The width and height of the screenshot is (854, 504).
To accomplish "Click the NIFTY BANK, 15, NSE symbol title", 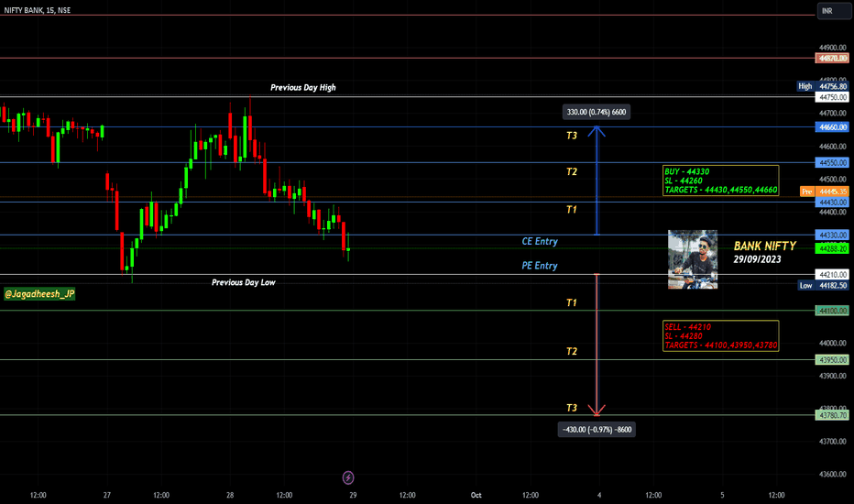I will coord(37,10).
